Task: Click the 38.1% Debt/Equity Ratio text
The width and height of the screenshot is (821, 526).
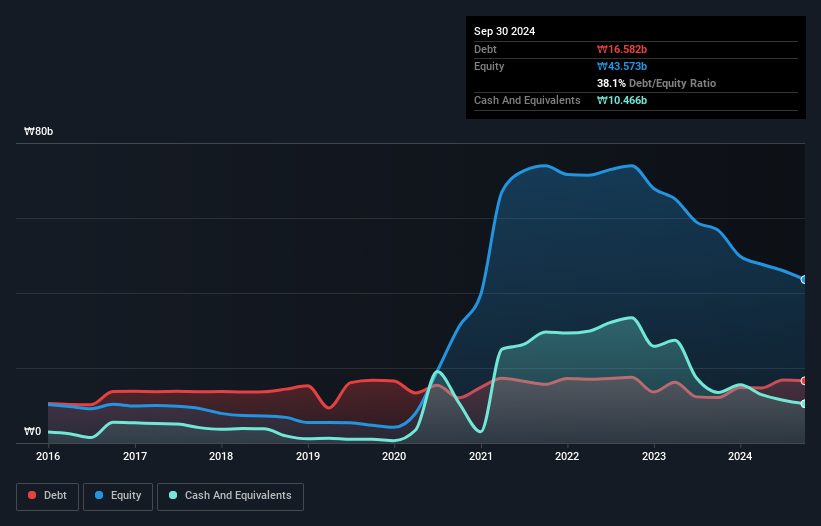Action: click(x=656, y=83)
